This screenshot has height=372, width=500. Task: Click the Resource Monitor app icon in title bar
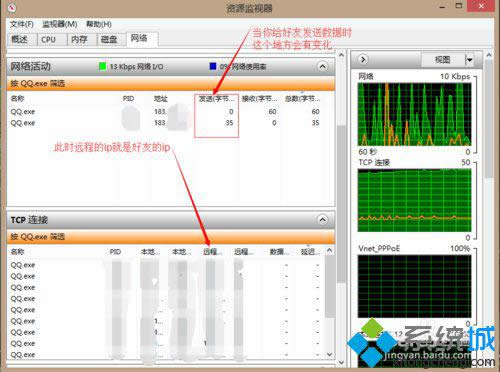click(11, 8)
